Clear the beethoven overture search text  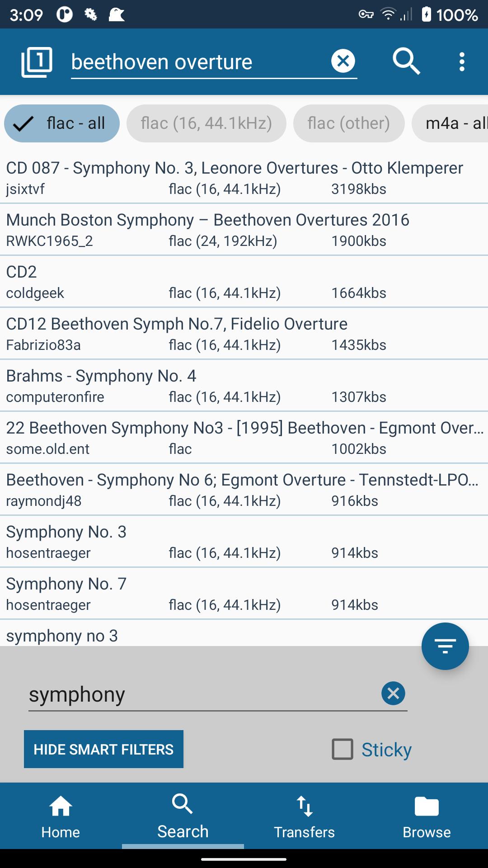point(343,61)
